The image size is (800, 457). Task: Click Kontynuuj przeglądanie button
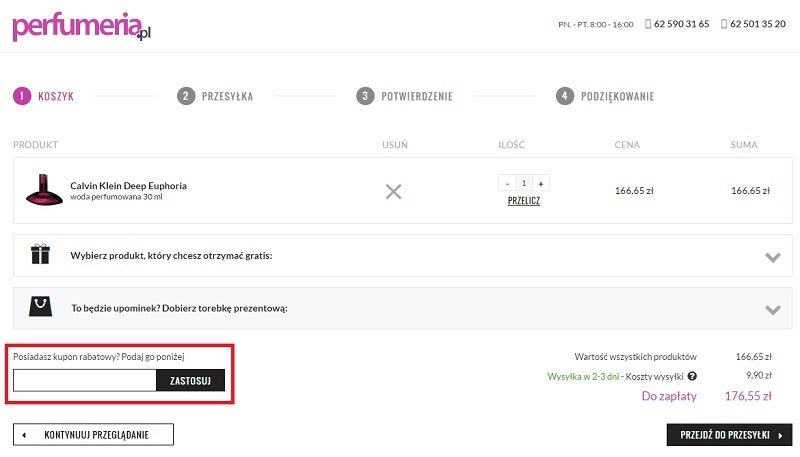pyautogui.click(x=93, y=435)
